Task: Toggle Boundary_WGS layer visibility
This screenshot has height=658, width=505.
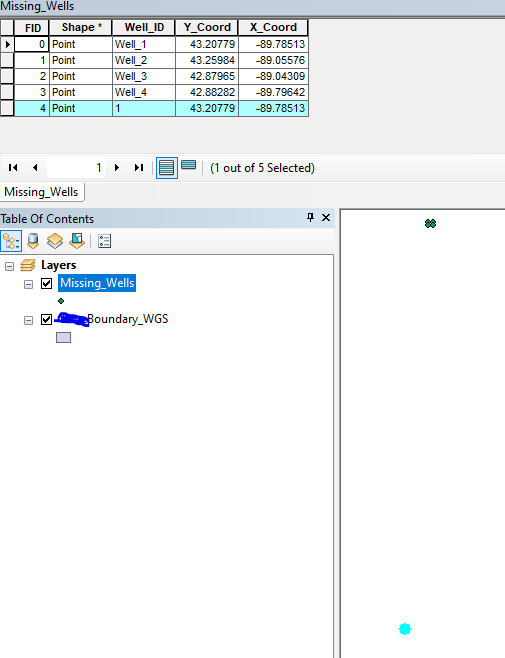Action: pos(47,319)
